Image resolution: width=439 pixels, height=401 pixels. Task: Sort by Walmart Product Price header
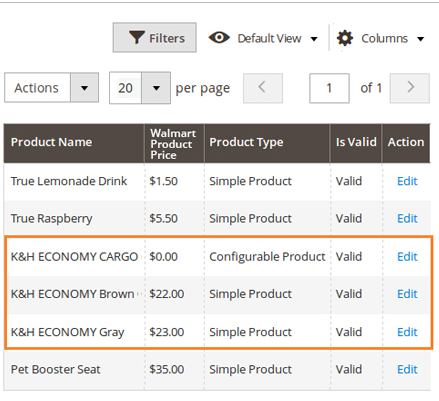click(x=174, y=143)
